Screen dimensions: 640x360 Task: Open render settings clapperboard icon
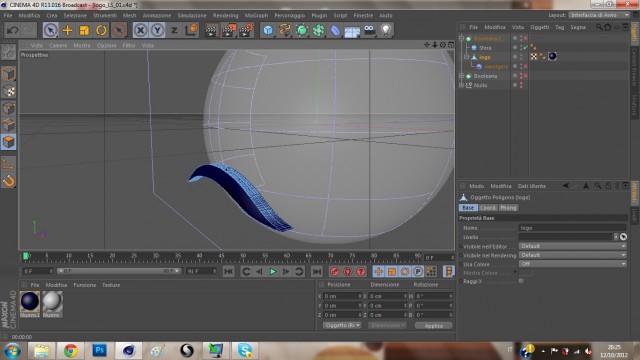245,30
